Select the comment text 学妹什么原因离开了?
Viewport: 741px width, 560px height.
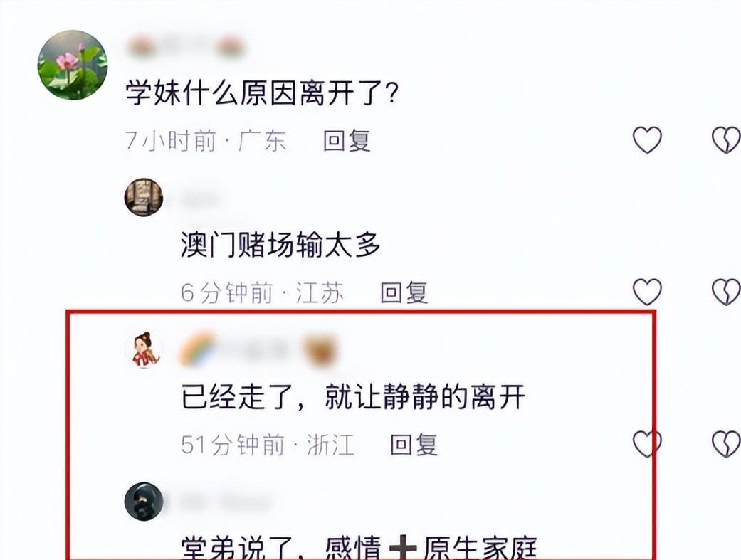pos(262,93)
